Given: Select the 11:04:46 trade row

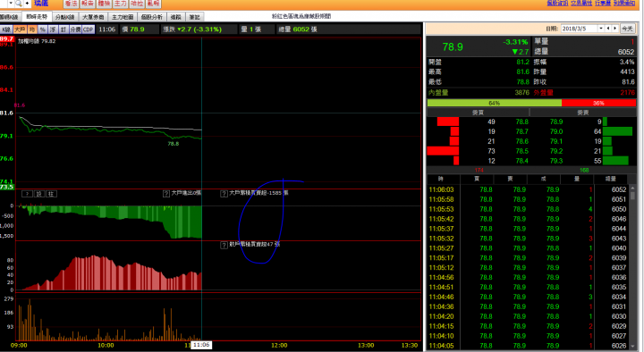Looking at the screenshot, I should (x=528, y=297).
